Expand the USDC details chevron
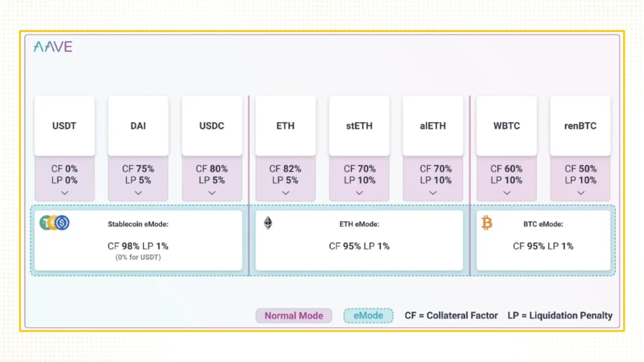Viewport: 644px width, 362px height. [212, 193]
